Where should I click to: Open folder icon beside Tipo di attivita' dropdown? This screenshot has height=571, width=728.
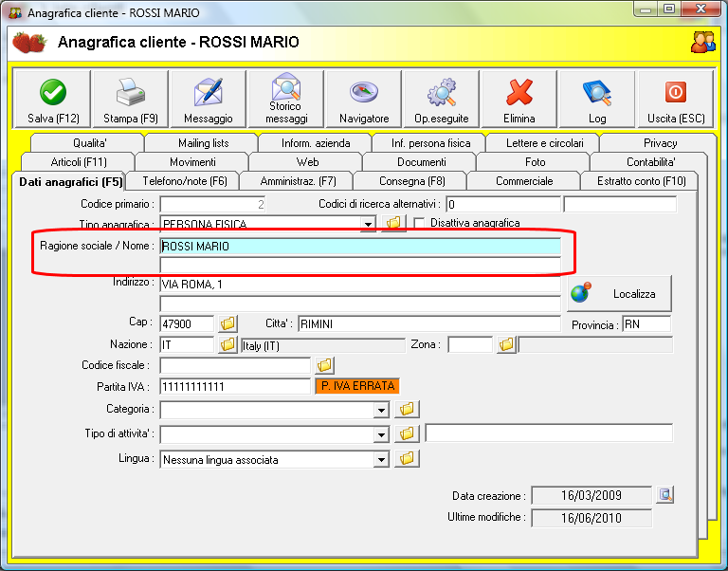pos(407,433)
